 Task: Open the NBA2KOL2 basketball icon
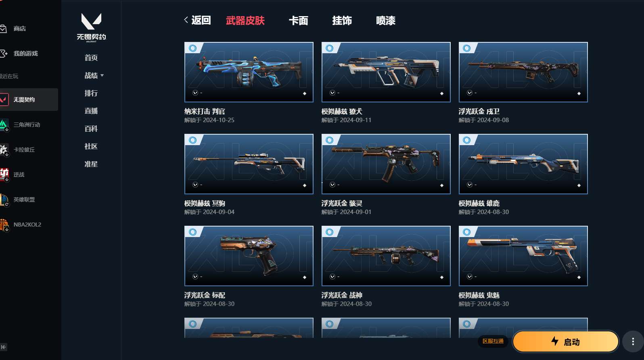coord(4,225)
